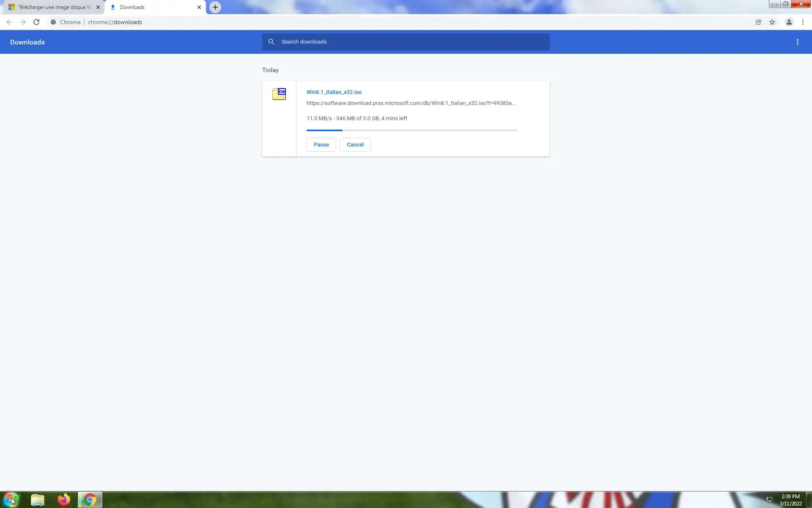Cancel the Win8.1 ISO download
This screenshot has height=508, width=812.
(x=355, y=145)
